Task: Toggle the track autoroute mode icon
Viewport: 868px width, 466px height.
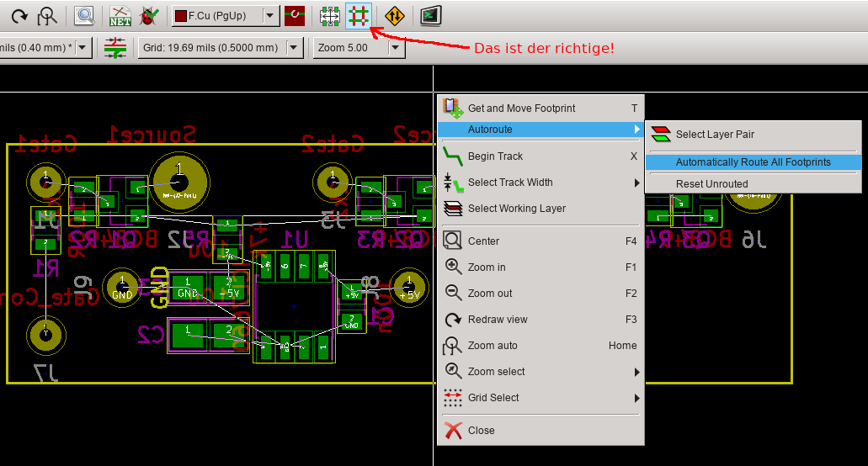Action: pos(358,16)
